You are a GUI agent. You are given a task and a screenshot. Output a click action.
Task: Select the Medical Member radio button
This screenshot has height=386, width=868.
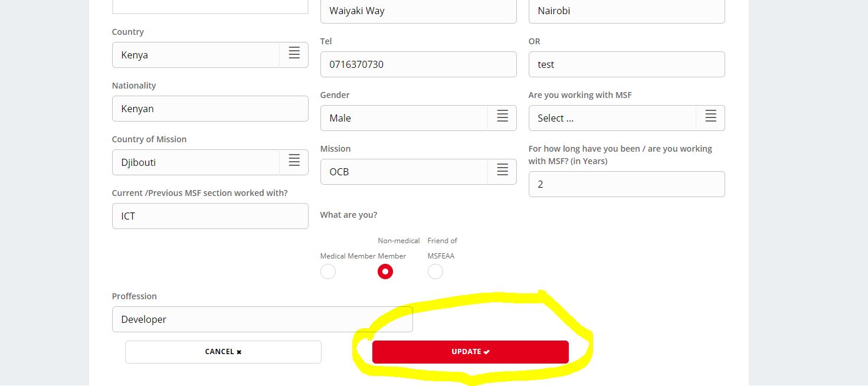[328, 271]
